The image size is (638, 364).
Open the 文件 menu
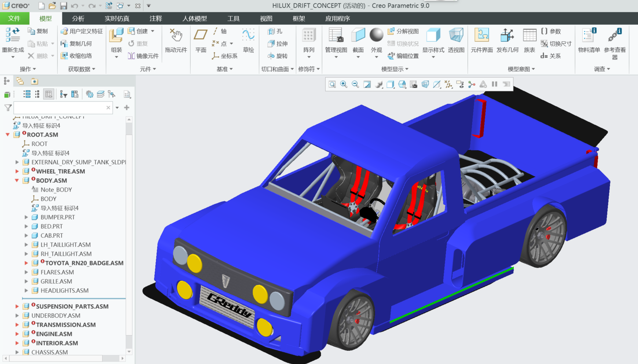(x=14, y=18)
